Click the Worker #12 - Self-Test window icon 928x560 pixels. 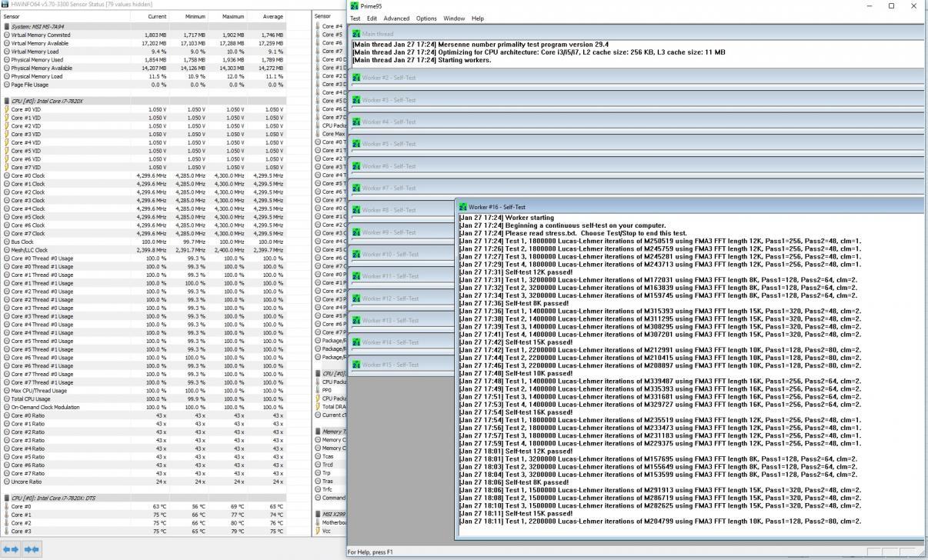point(356,298)
